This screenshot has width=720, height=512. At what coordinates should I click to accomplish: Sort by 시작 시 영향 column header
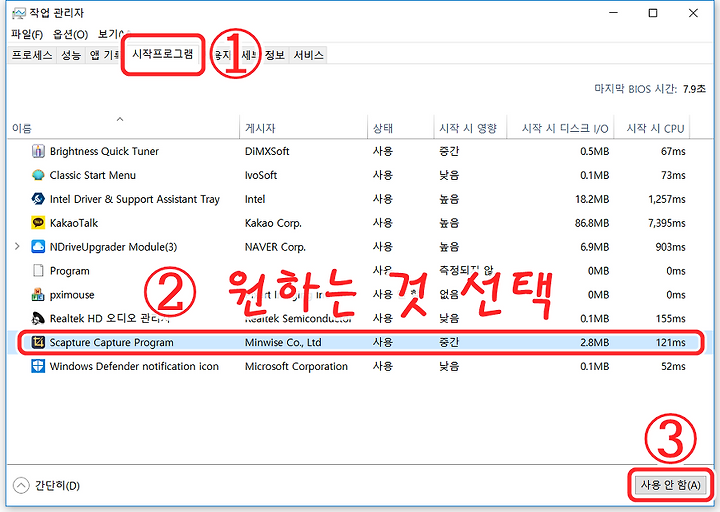tap(468, 129)
